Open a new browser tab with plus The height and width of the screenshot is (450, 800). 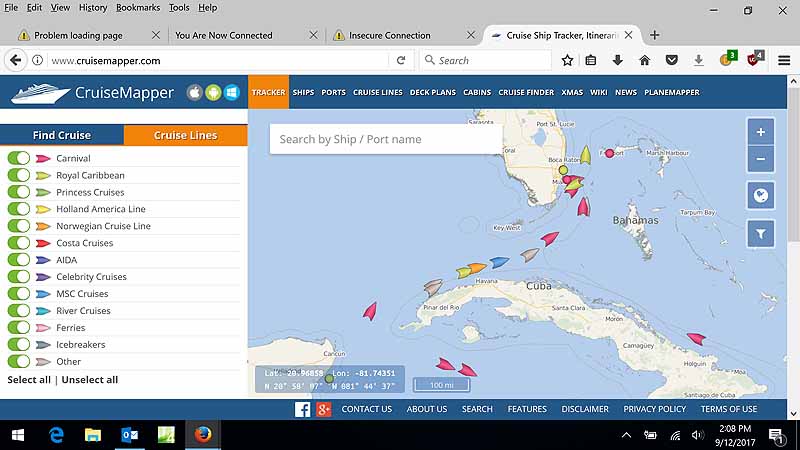click(655, 35)
